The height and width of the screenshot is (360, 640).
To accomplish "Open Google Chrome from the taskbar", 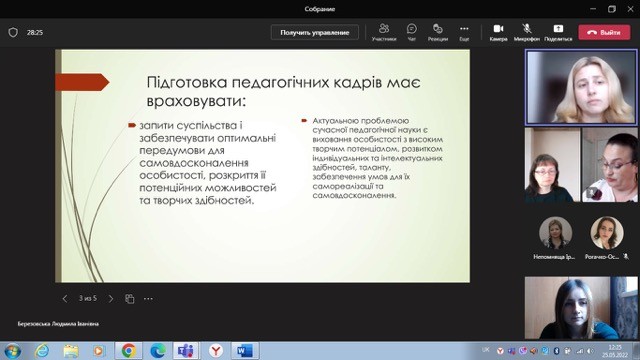I will [x=128, y=351].
